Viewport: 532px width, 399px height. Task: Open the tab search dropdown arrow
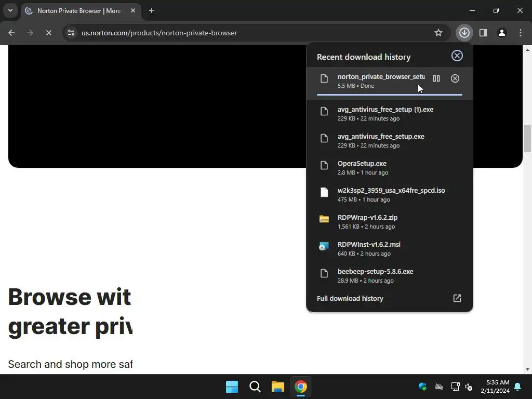[10, 10]
